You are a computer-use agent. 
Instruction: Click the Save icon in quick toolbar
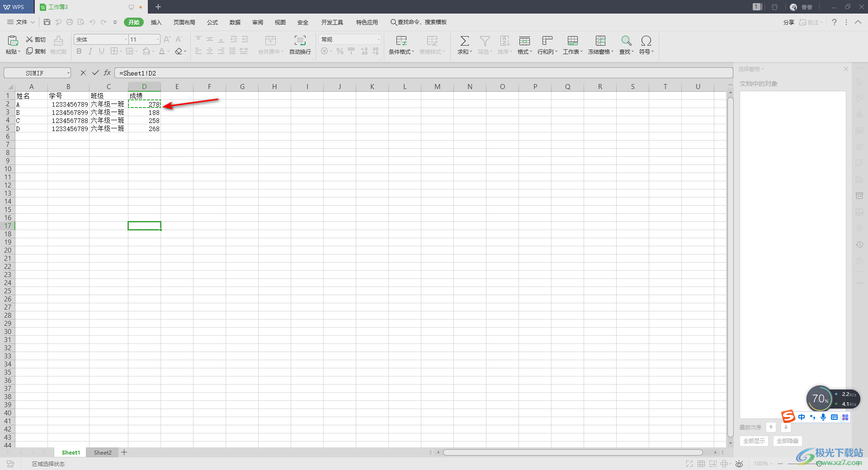pyautogui.click(x=47, y=22)
